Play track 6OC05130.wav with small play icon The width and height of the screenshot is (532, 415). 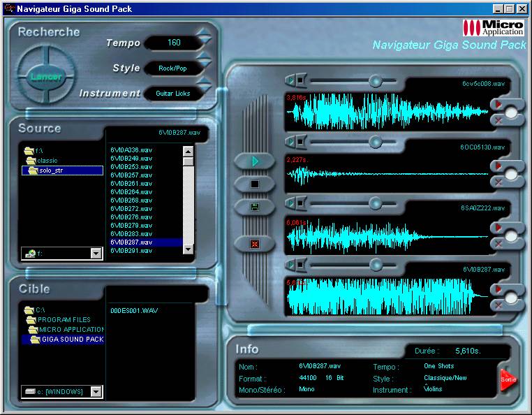(x=290, y=142)
